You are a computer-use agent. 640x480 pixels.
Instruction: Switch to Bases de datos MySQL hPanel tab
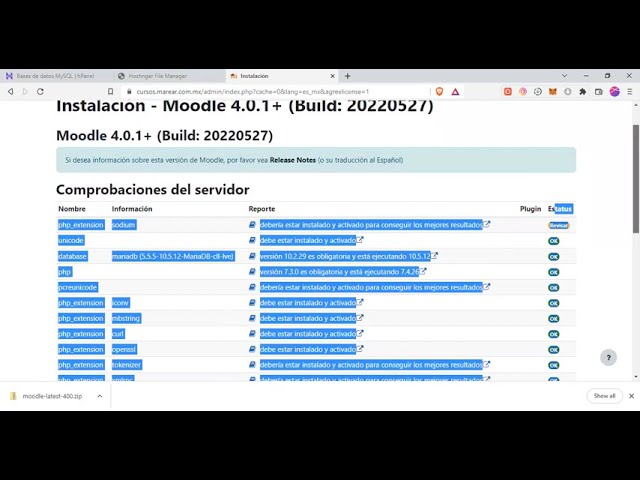click(55, 76)
